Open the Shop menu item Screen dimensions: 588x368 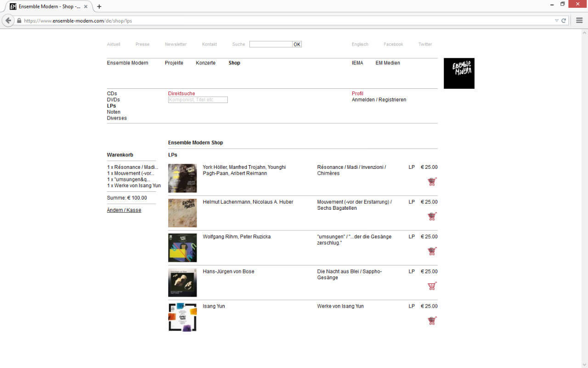point(234,63)
